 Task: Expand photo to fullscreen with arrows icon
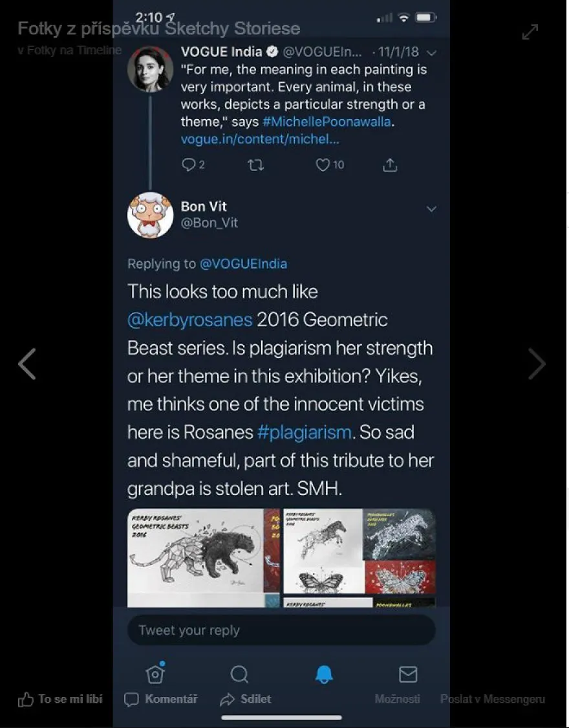[530, 32]
